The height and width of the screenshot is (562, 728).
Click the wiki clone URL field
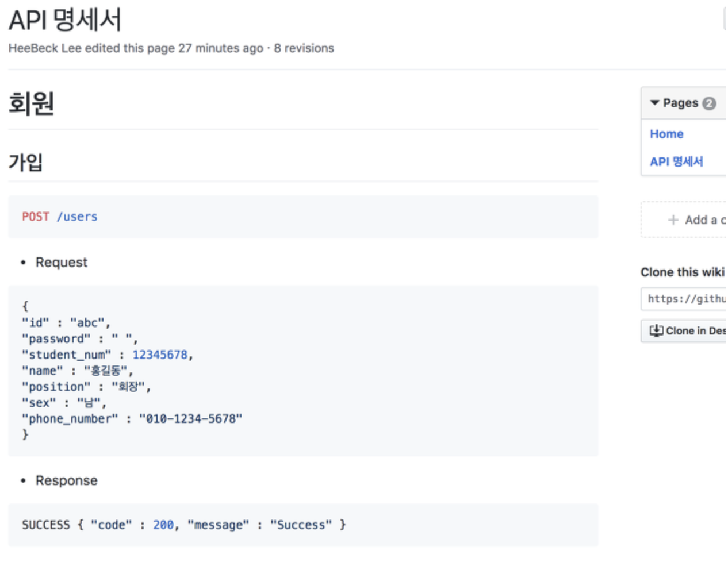684,299
